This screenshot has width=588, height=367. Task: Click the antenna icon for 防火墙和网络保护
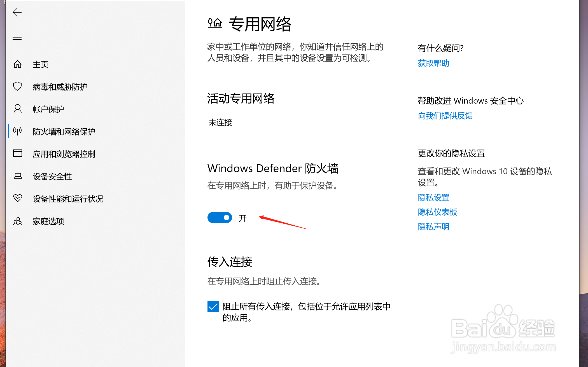[18, 131]
